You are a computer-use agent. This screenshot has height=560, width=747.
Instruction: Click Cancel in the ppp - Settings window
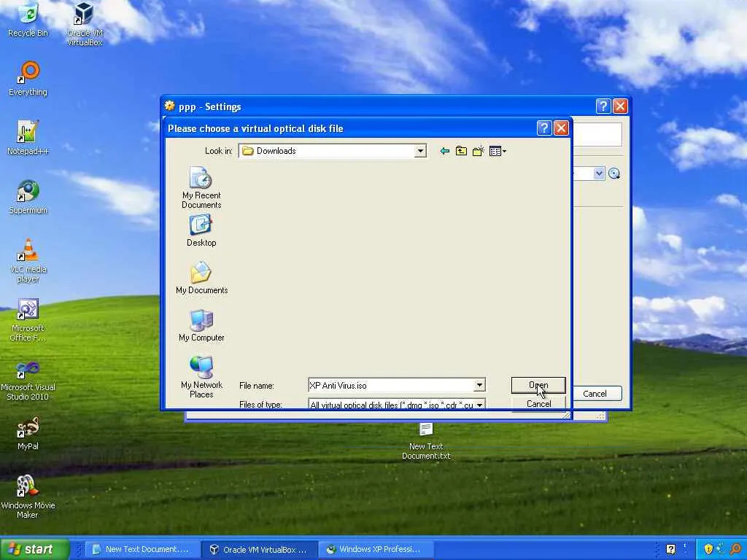[597, 394]
